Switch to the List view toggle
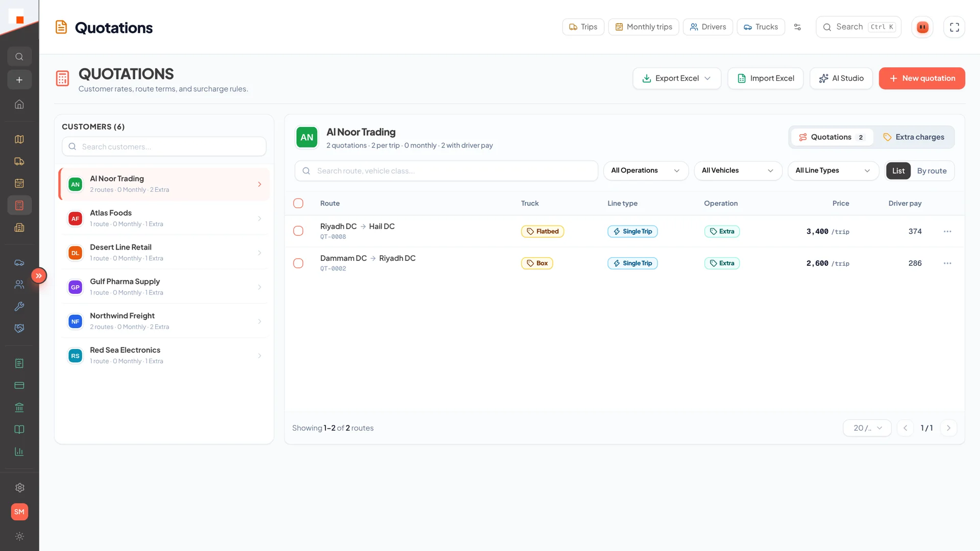The width and height of the screenshot is (980, 551). click(x=898, y=171)
